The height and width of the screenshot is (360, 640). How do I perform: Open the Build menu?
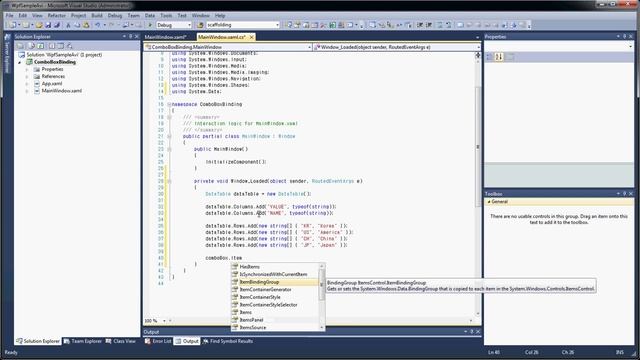[97, 16]
